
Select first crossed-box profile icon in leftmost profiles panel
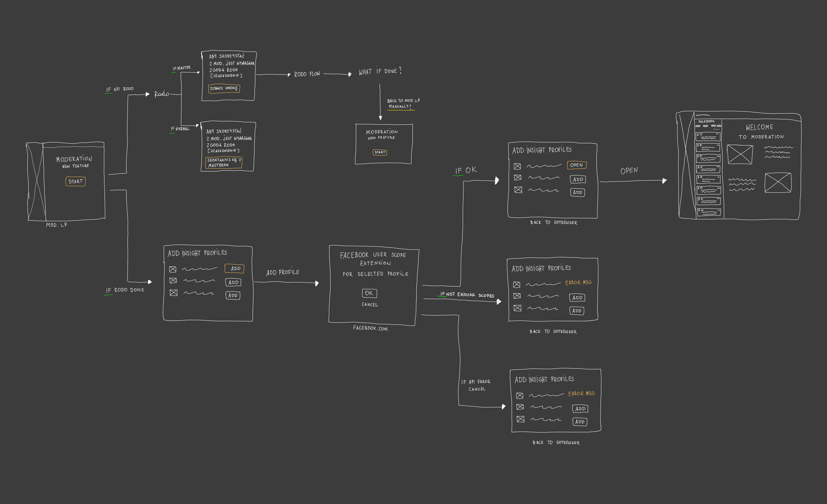[x=172, y=269]
